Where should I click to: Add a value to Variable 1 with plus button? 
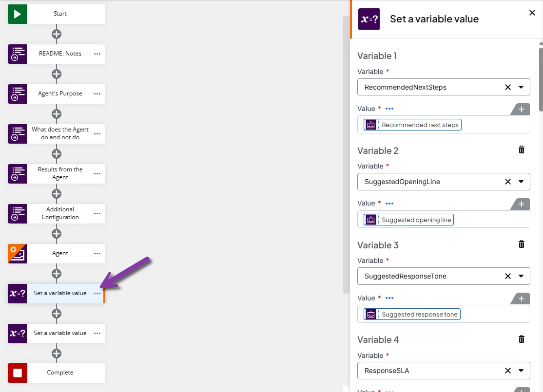[521, 110]
